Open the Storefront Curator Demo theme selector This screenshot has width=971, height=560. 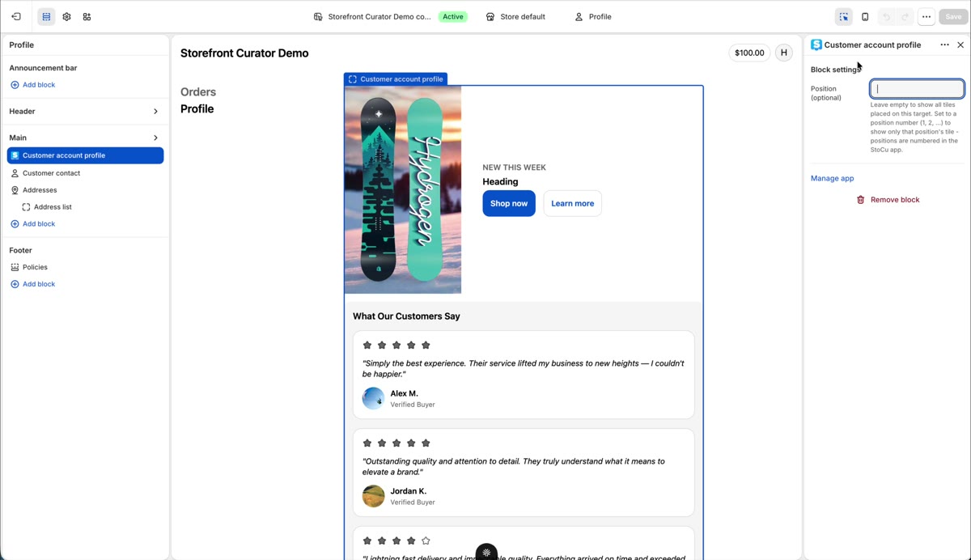click(372, 16)
